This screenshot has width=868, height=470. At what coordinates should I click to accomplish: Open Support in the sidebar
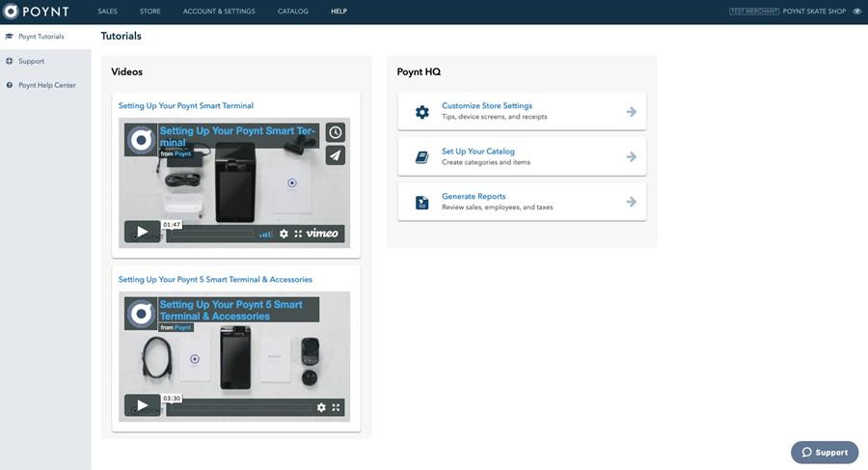pyautogui.click(x=31, y=61)
